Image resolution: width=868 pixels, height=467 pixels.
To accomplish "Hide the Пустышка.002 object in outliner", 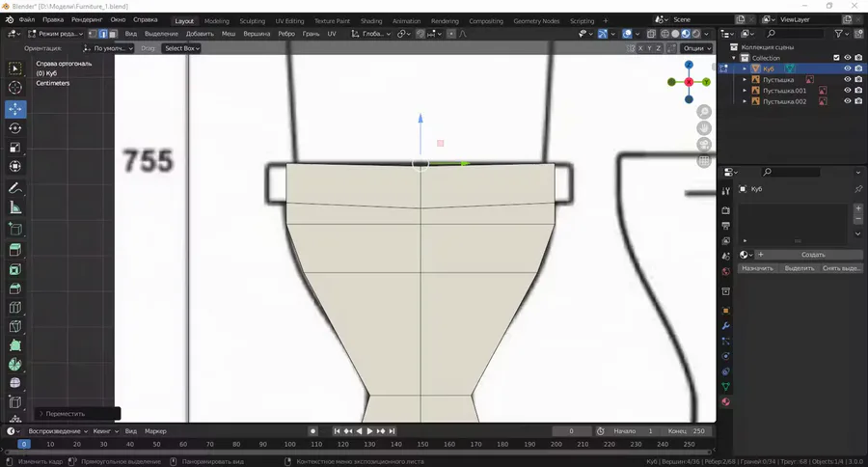I will [x=847, y=101].
